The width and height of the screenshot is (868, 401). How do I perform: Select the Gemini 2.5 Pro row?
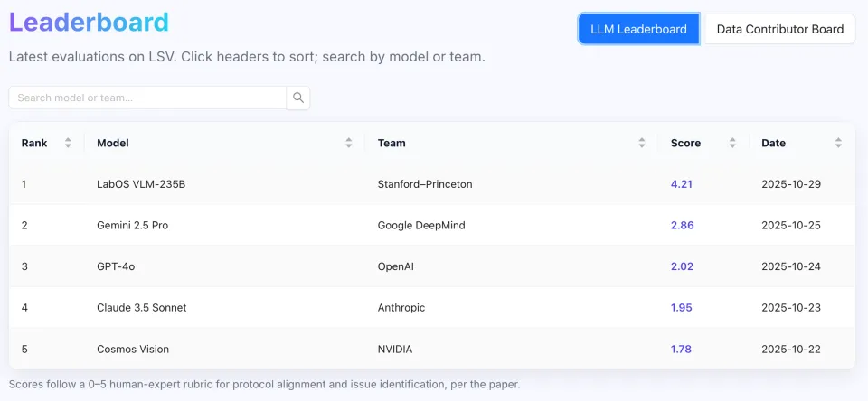point(133,225)
